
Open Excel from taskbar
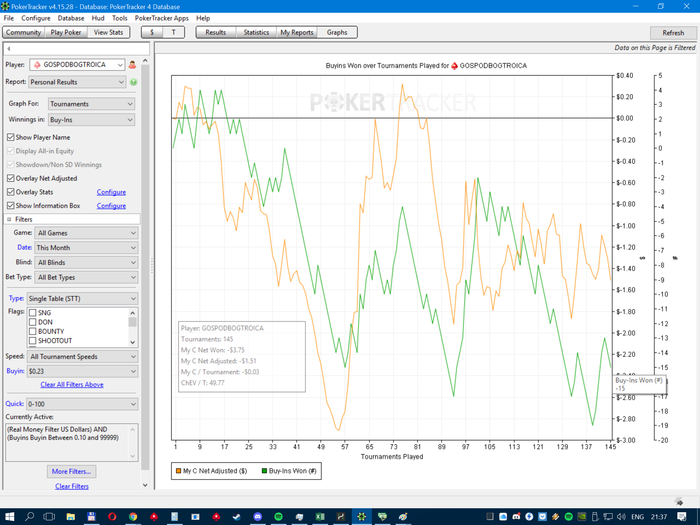[x=320, y=517]
